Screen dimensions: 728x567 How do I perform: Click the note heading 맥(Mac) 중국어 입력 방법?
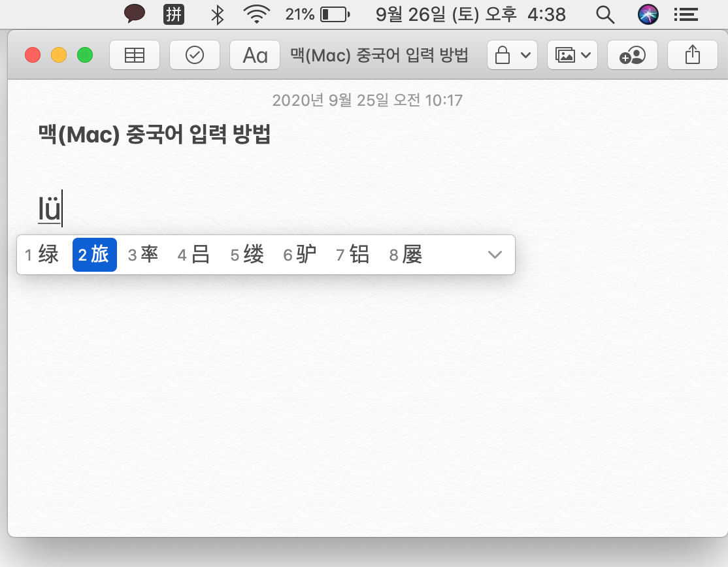[x=154, y=134]
